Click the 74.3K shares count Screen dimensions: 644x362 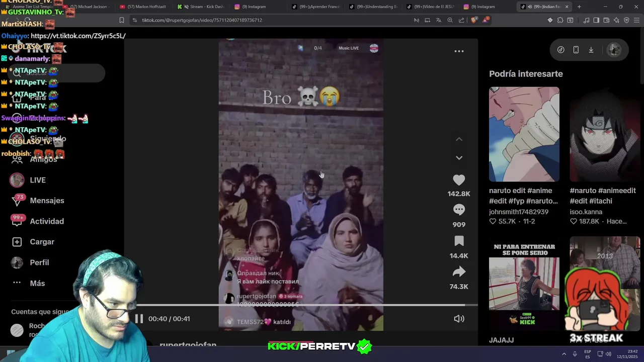click(459, 287)
